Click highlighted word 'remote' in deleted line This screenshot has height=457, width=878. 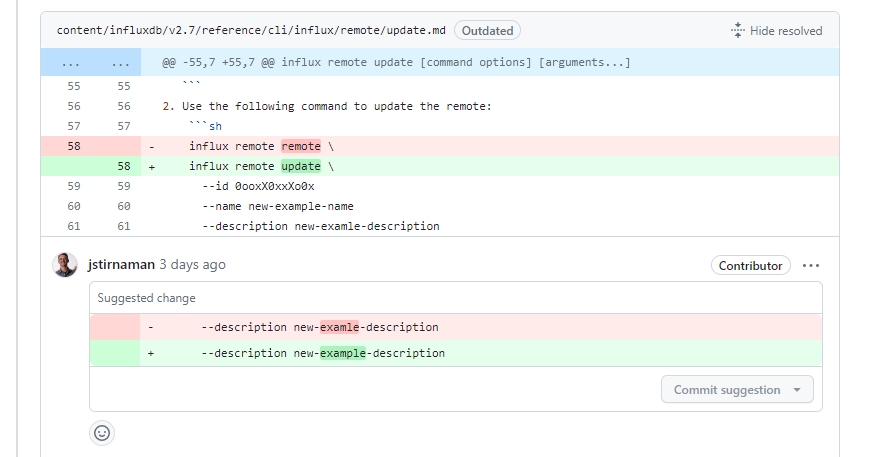301,146
